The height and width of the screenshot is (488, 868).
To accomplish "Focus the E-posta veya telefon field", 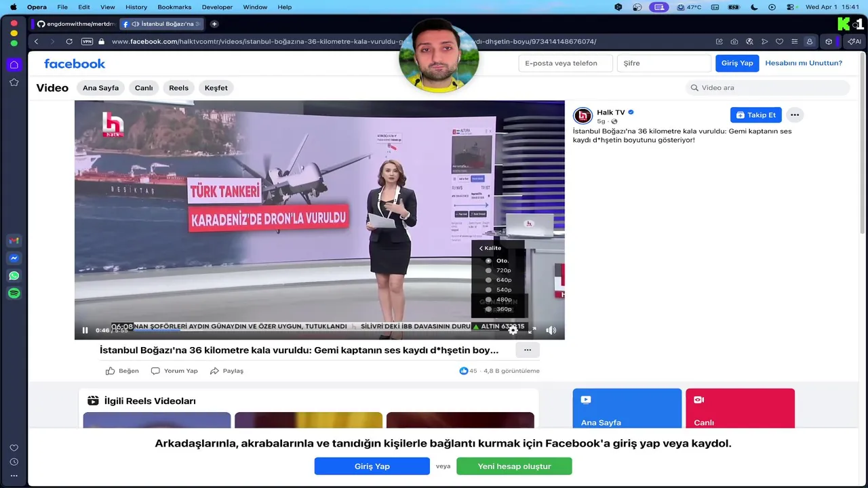I will coord(566,63).
